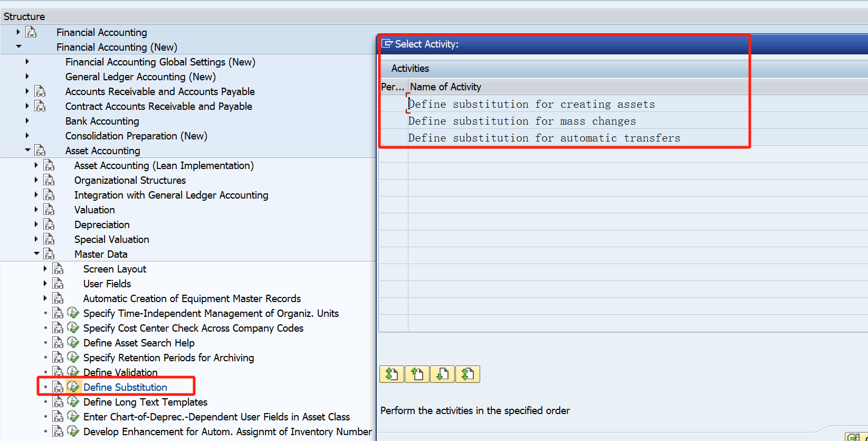Select Define Long Text Templates label

pos(145,402)
